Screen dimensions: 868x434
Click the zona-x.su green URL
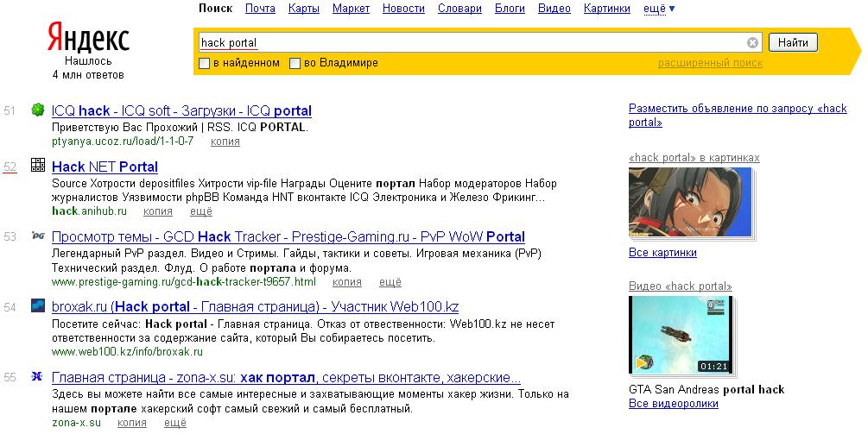pos(76,423)
